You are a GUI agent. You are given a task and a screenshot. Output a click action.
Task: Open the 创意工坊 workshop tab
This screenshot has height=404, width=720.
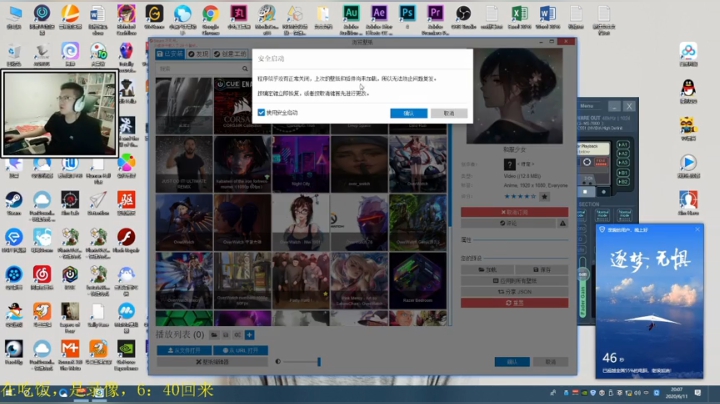[x=230, y=54]
